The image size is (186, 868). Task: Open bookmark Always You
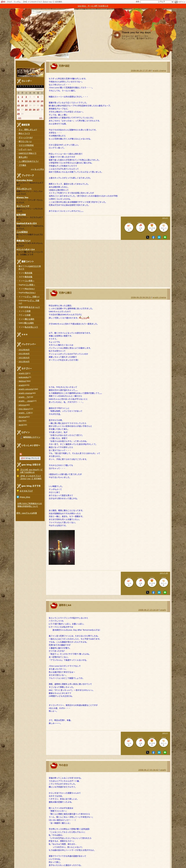22,197
